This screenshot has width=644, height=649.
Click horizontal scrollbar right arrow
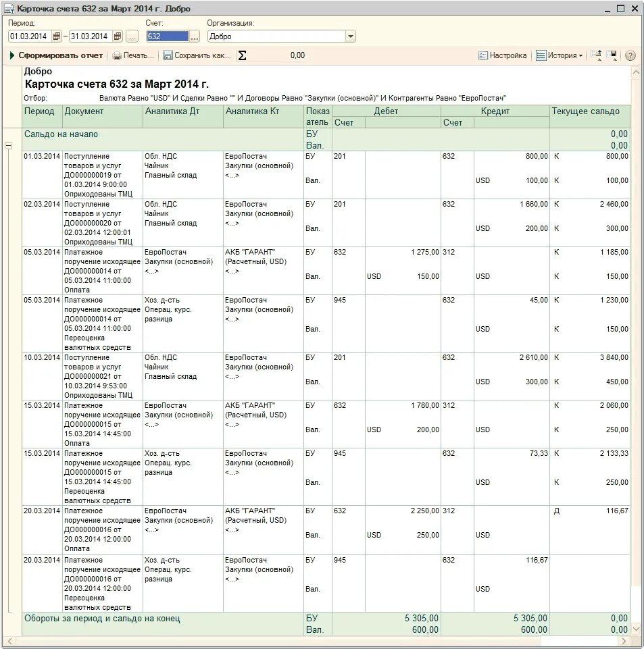coord(624,641)
